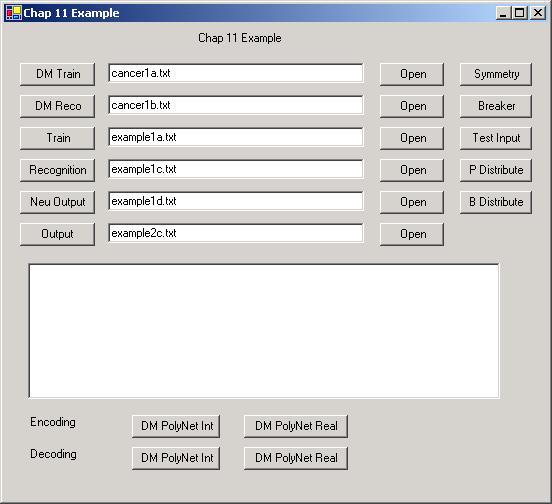
Task: Maximize the Chap 11 Example window
Action: pos(519,13)
